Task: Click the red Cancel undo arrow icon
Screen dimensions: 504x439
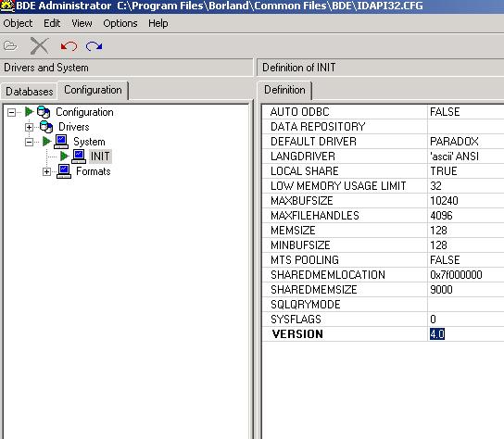Action: coord(69,46)
